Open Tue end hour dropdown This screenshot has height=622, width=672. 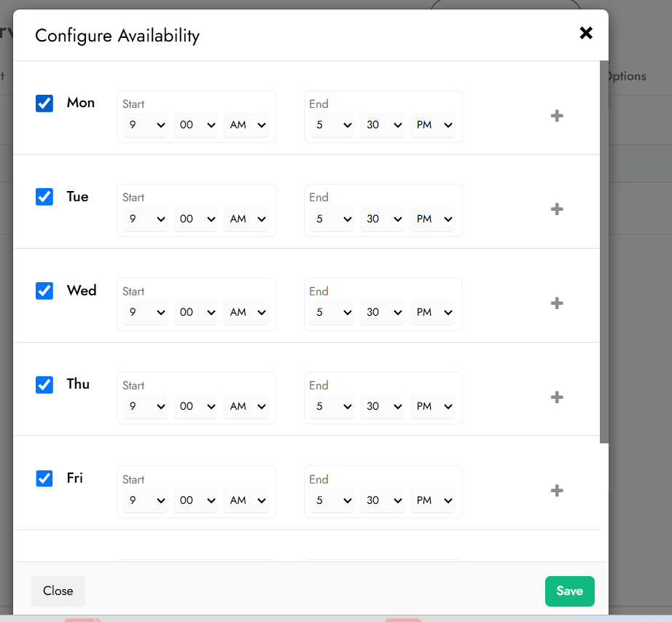click(332, 219)
